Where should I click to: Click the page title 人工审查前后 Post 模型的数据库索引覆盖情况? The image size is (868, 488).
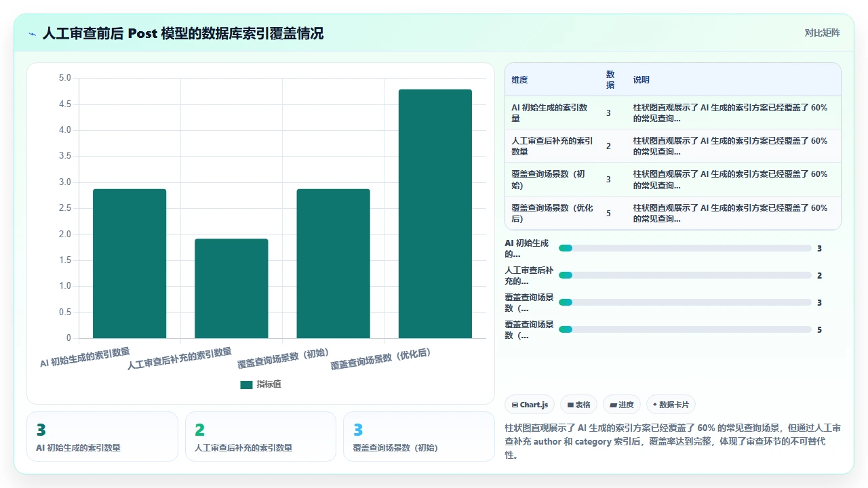tap(183, 33)
